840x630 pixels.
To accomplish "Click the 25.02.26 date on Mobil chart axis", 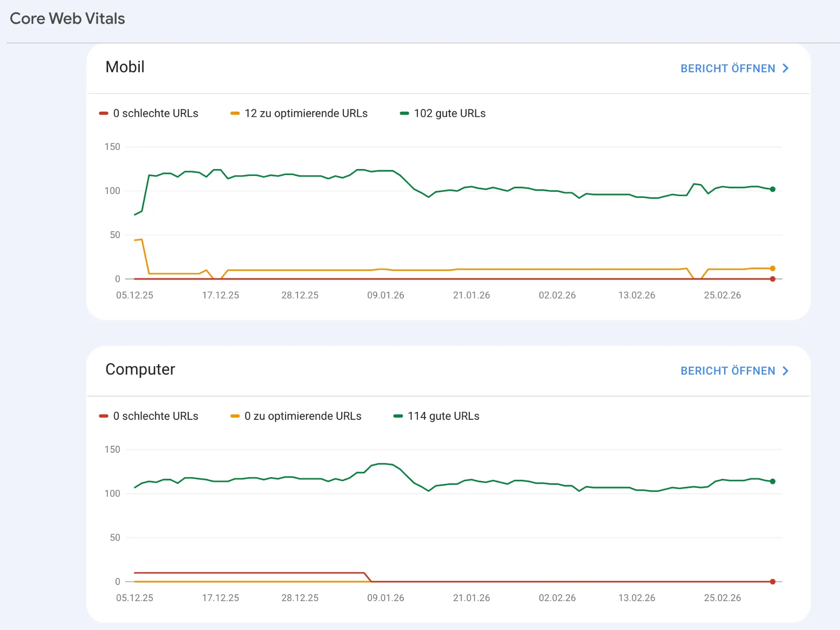I will coord(722,295).
